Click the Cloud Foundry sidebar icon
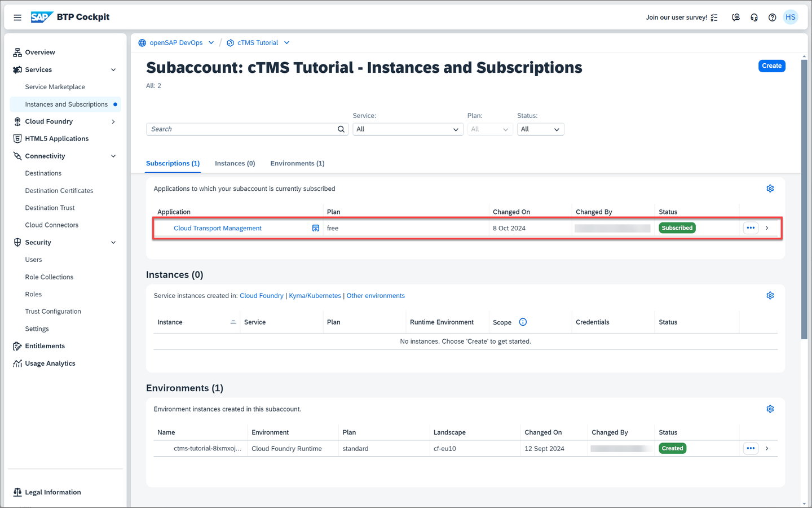 (17, 121)
